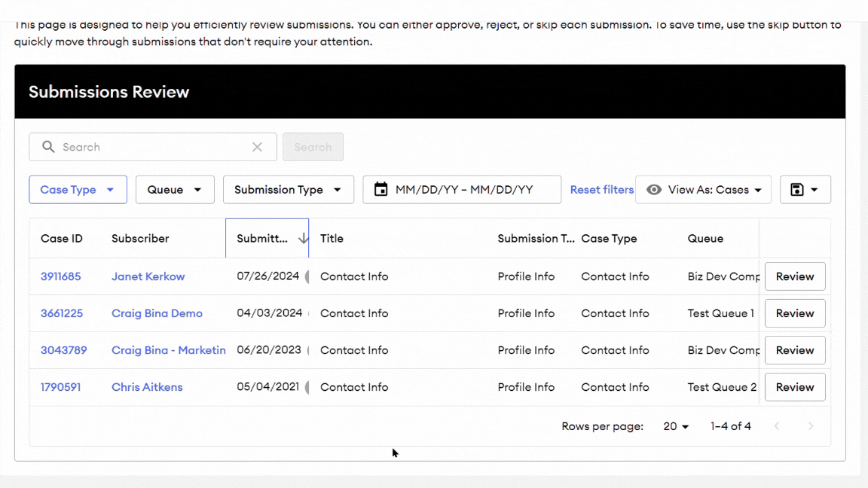Review case 3043789 submission
Screen dimensions: 868x488
[x=795, y=350]
